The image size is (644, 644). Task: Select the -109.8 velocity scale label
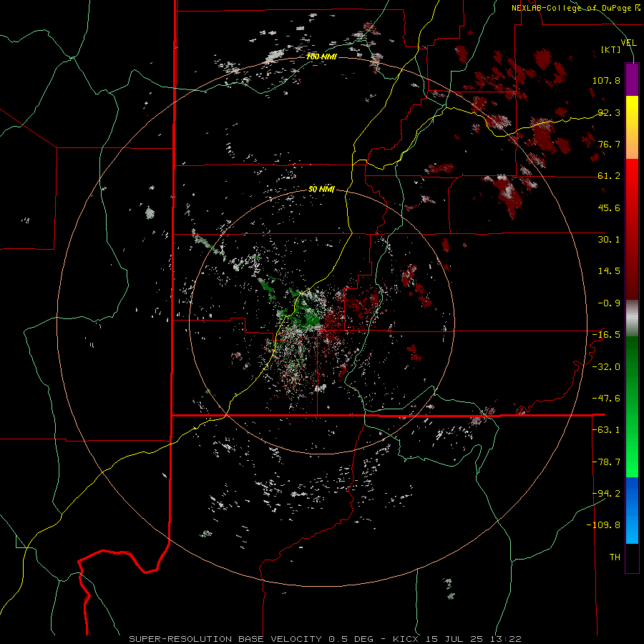click(x=603, y=525)
